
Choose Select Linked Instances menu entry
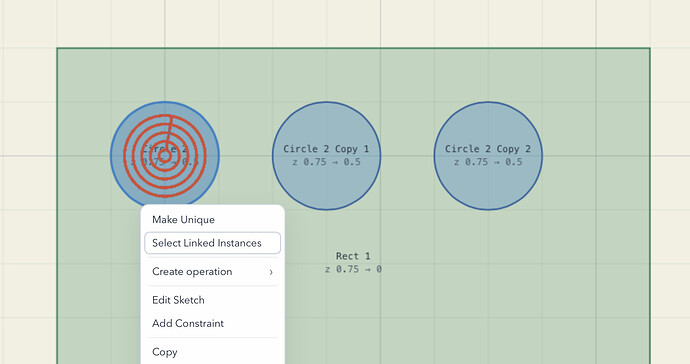coord(213,243)
